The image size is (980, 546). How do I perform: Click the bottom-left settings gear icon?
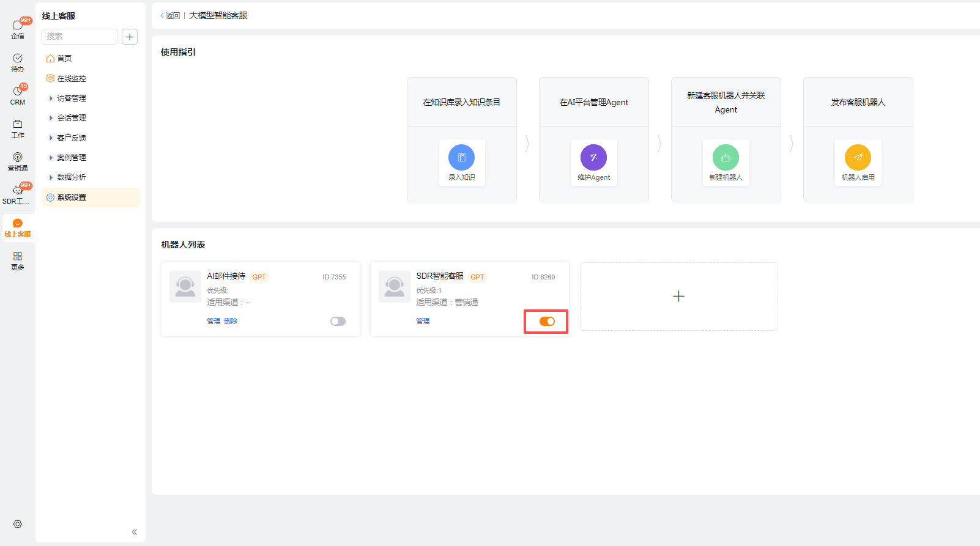tap(18, 524)
